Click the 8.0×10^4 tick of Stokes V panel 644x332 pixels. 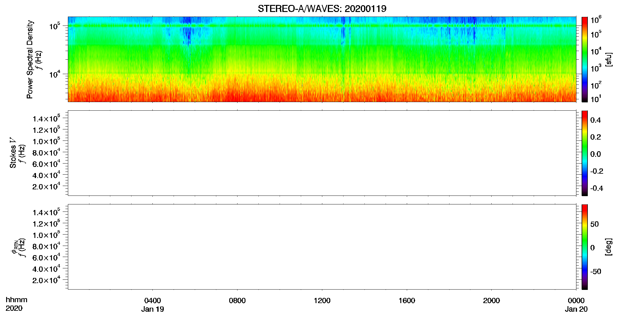[x=46, y=152]
